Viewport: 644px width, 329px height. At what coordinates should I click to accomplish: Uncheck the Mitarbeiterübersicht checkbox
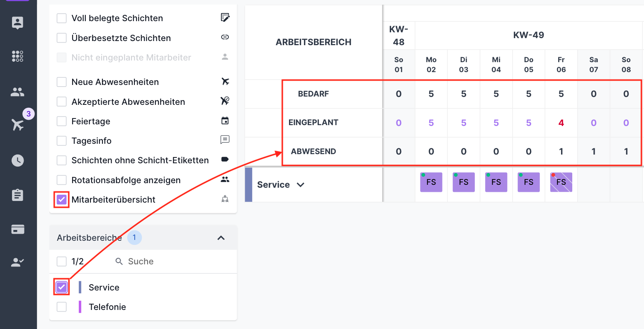pos(61,200)
